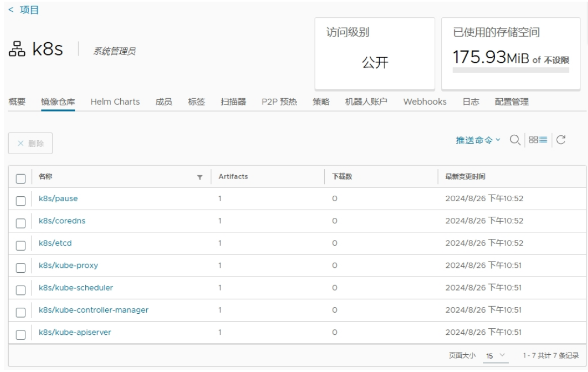
Task: Switch to Helm Charts tab
Action: (x=115, y=101)
